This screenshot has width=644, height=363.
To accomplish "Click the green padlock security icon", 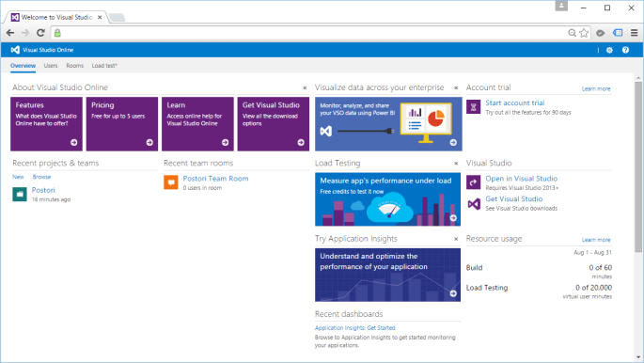I will click(x=58, y=33).
